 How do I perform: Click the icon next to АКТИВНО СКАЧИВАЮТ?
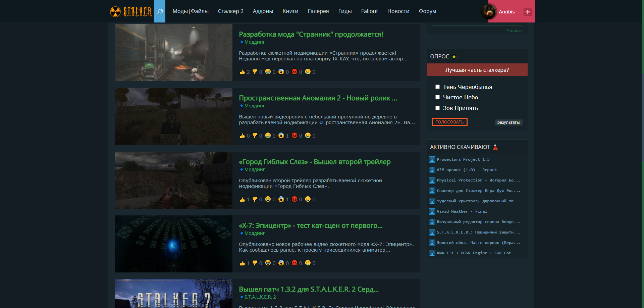[x=495, y=147]
